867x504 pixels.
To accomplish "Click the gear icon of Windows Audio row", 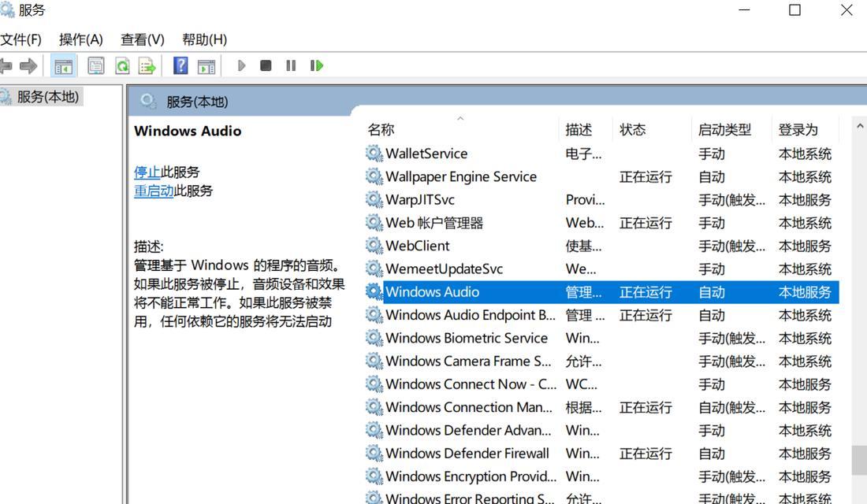I will click(374, 292).
